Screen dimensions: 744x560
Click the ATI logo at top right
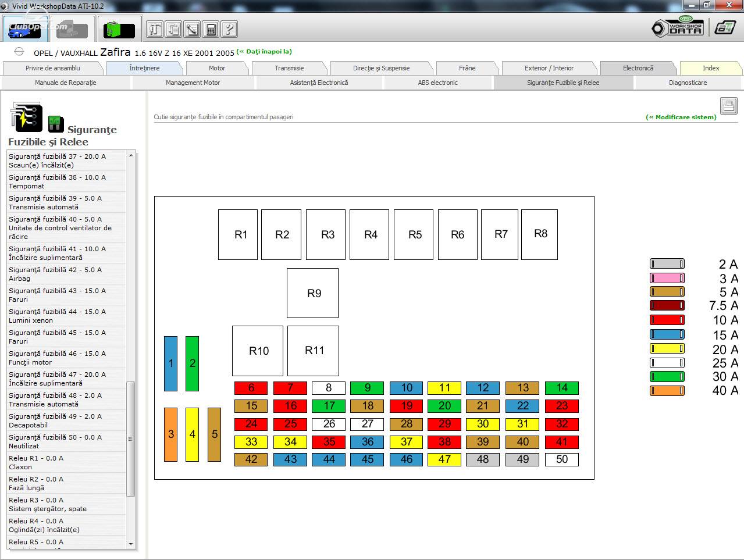[725, 27]
